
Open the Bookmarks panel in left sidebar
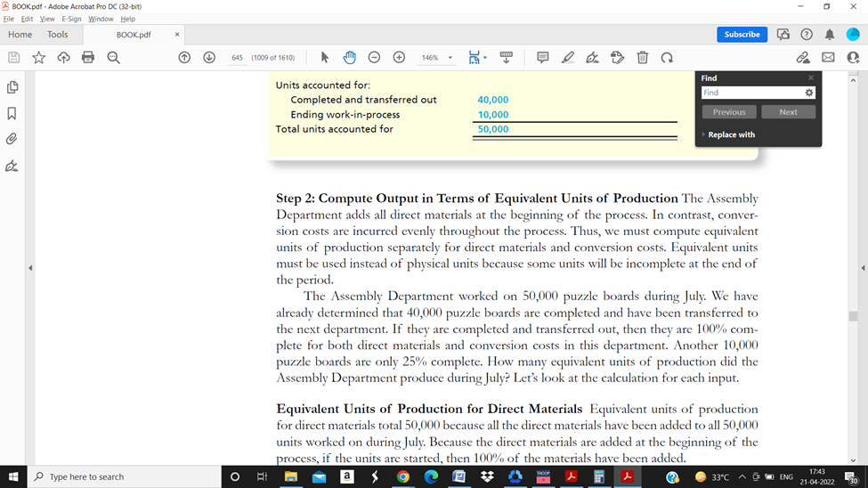click(12, 113)
